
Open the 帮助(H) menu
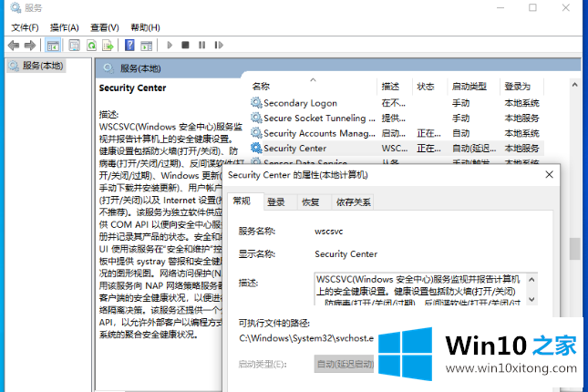[x=145, y=27]
